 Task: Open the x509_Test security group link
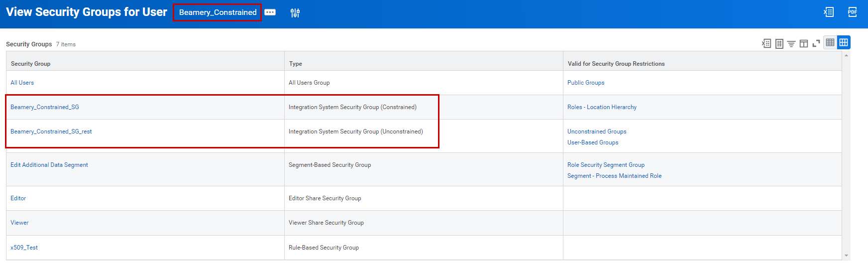click(24, 248)
